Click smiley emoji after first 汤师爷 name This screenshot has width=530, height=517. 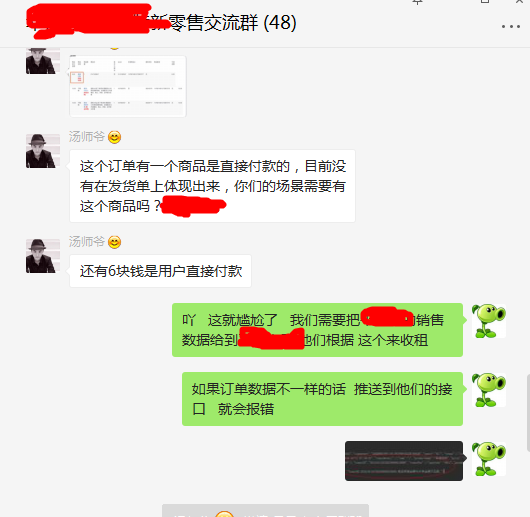(x=115, y=137)
